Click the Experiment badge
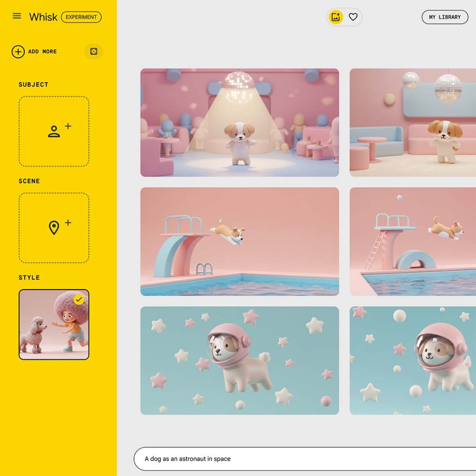Viewport: 476px width, 476px height. point(81,17)
